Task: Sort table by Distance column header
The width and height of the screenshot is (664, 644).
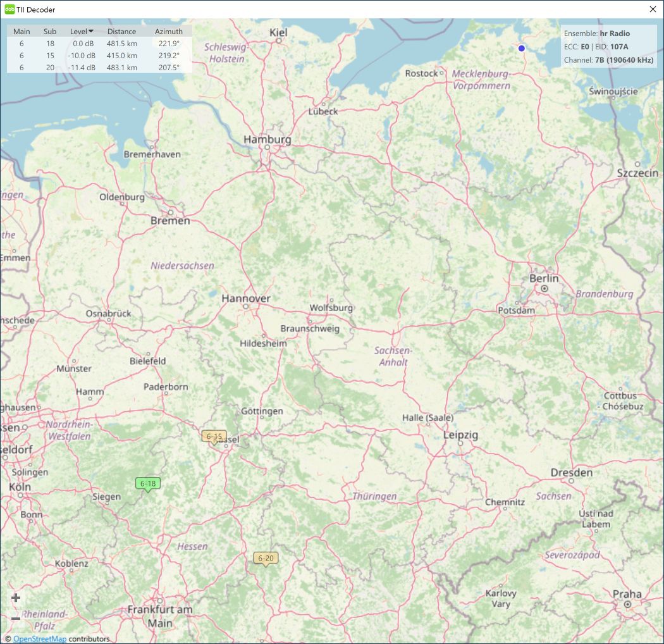Action: click(x=121, y=32)
